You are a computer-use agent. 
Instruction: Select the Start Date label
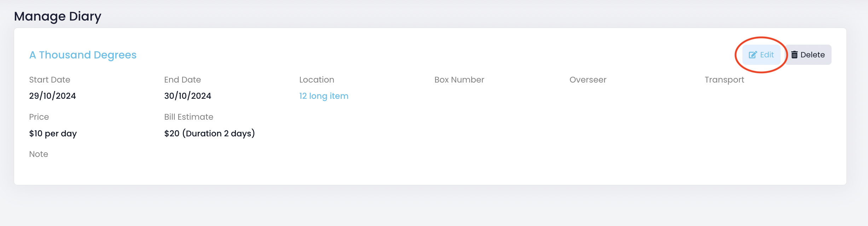(x=50, y=80)
